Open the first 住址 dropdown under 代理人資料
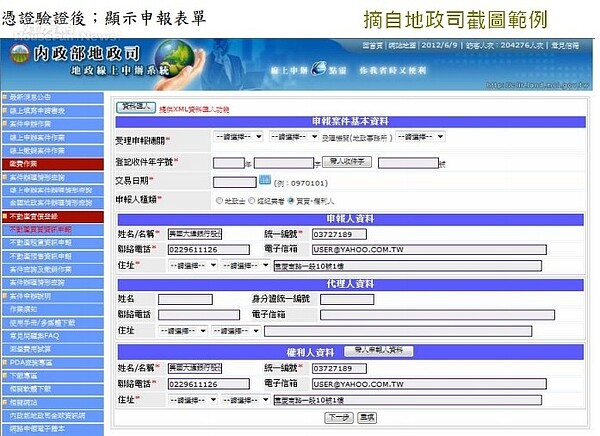Viewport: 600px width, 436px height. pos(183,330)
